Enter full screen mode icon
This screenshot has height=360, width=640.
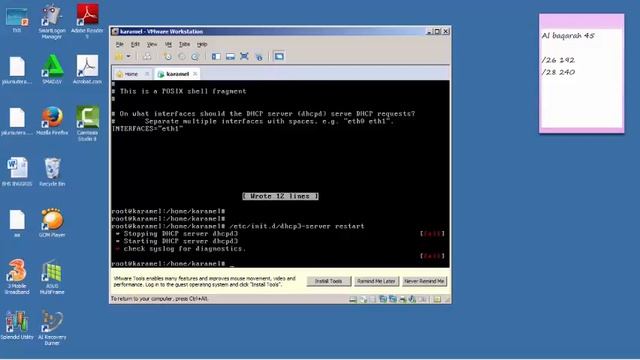[x=244, y=56]
